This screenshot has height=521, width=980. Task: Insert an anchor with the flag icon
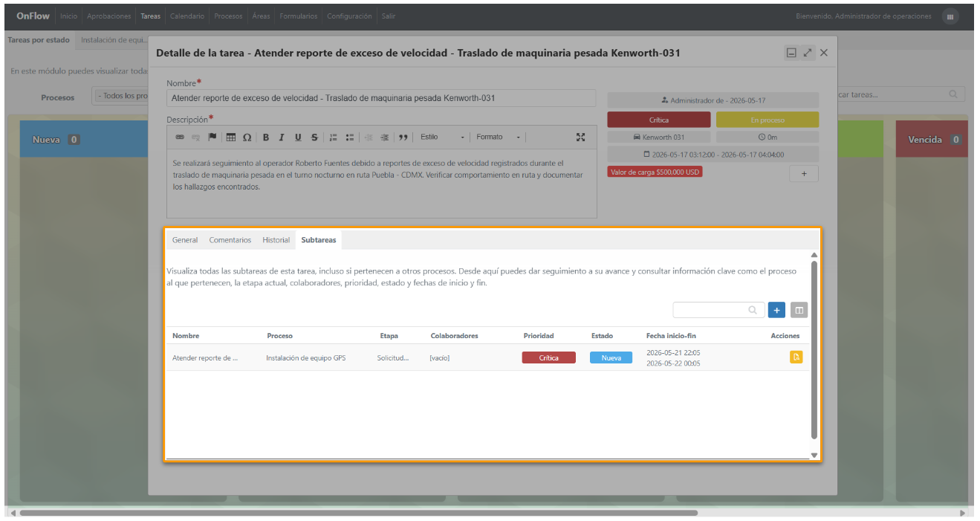212,137
